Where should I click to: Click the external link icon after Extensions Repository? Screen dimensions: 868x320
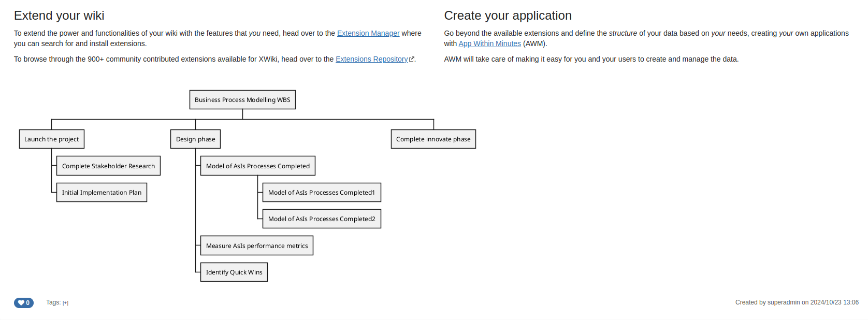coord(412,60)
